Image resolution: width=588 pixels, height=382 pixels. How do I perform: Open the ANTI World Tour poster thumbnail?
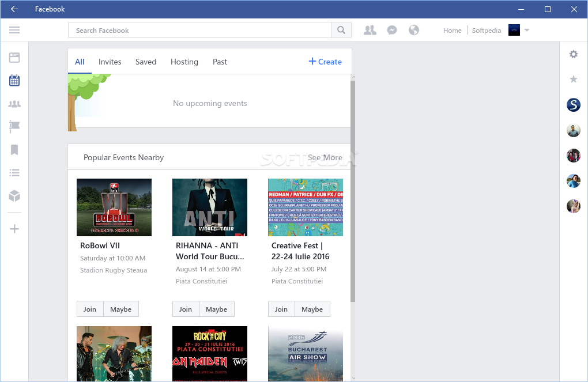210,207
